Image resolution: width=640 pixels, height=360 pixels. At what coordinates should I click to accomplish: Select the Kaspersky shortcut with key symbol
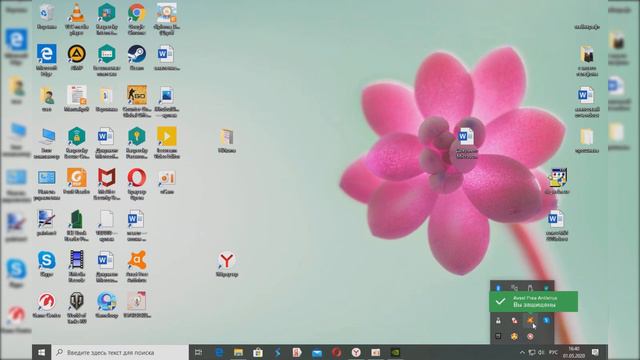(x=136, y=142)
